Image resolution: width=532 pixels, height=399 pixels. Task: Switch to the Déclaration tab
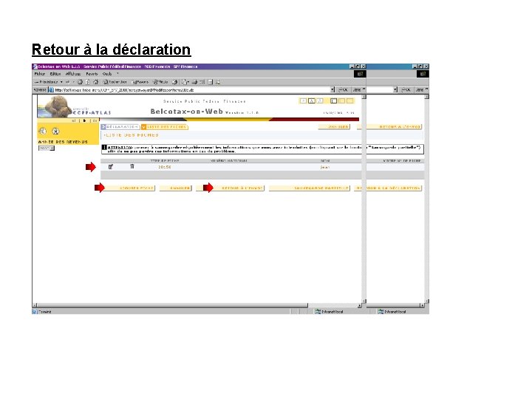coord(120,127)
